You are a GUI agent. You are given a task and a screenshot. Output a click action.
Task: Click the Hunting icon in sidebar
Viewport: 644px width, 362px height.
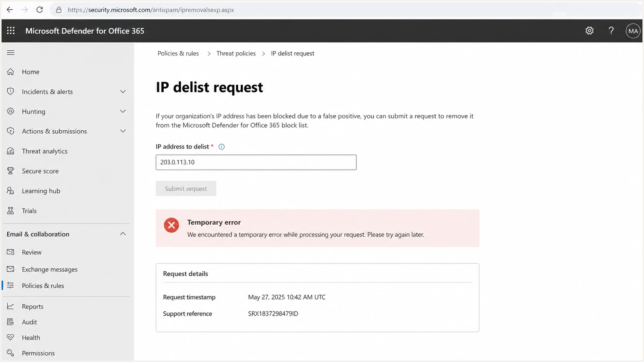[11, 111]
